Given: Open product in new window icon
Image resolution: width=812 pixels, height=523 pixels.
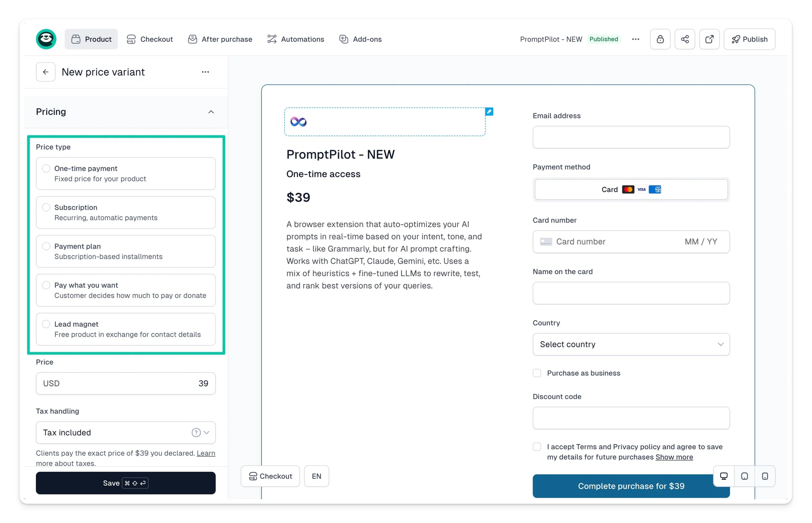Looking at the screenshot, I should 709,39.
